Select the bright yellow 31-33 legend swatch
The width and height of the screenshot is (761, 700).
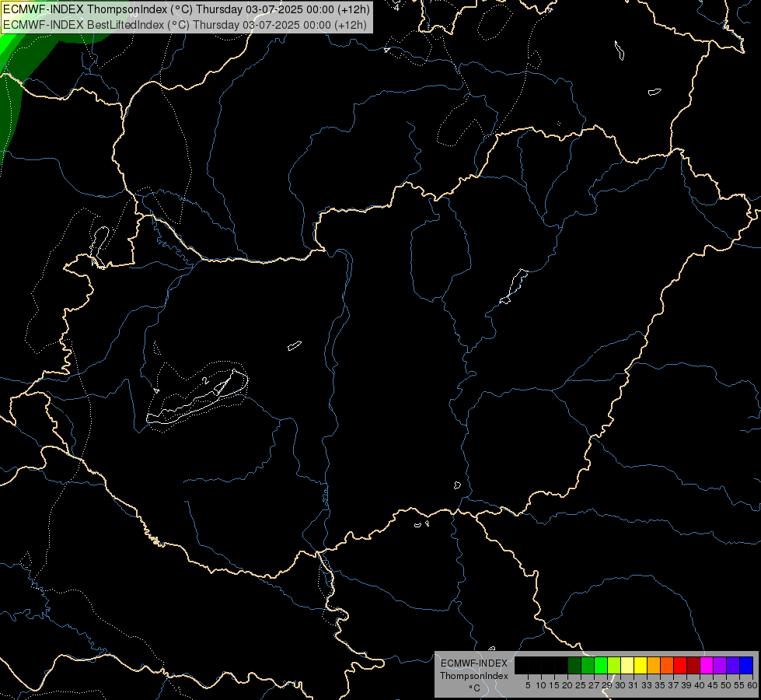click(641, 665)
